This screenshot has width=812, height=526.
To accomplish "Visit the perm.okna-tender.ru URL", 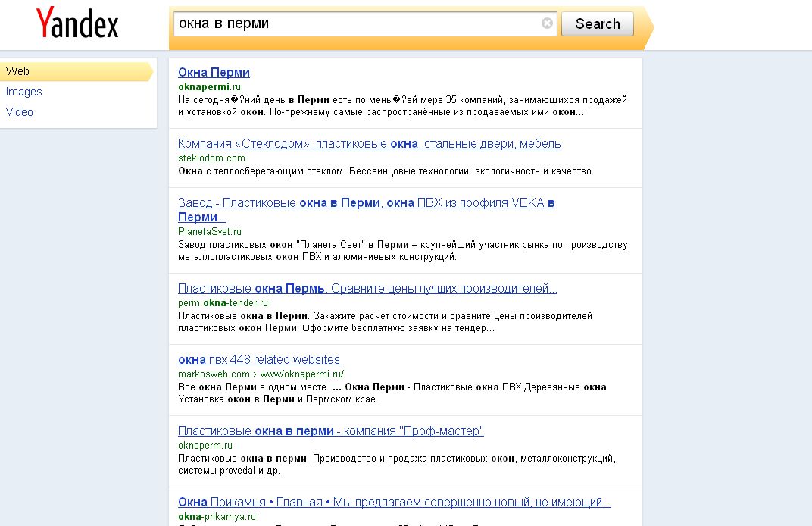I will 223,303.
